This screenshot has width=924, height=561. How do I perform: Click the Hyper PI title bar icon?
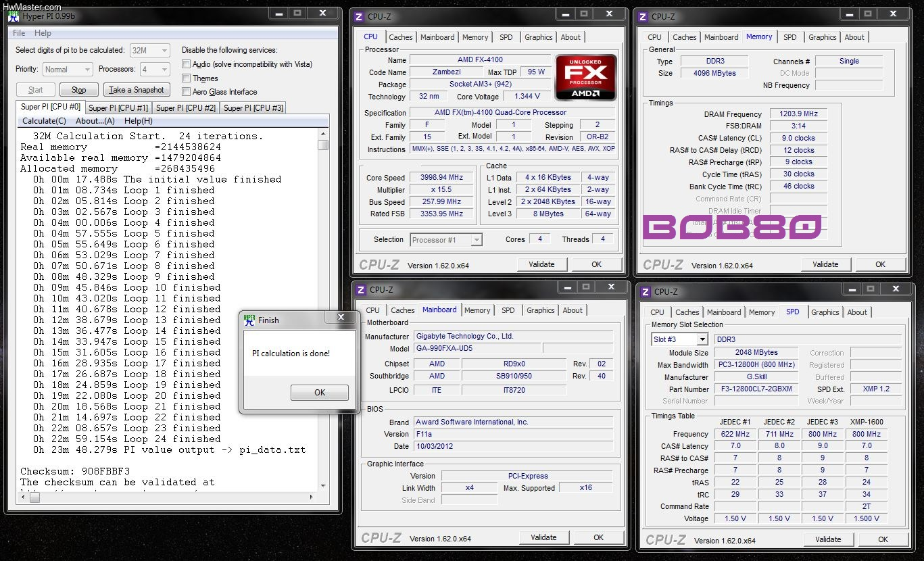13,16
